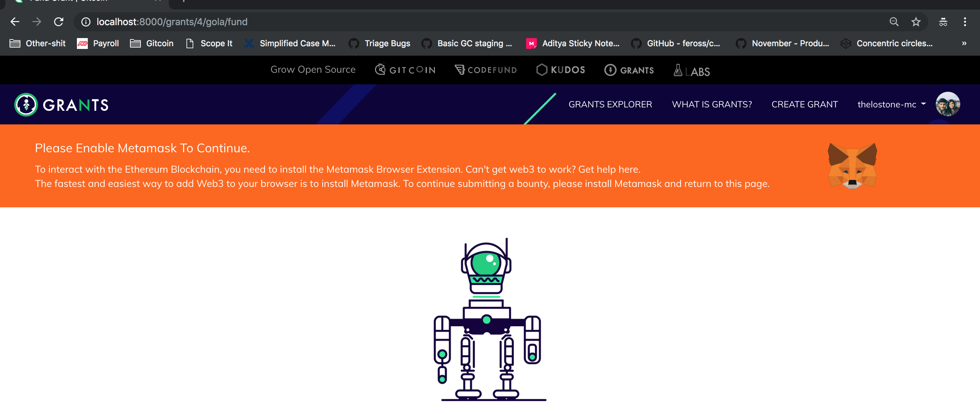Open the Chrome three-dot menu
The height and width of the screenshot is (414, 980).
966,22
